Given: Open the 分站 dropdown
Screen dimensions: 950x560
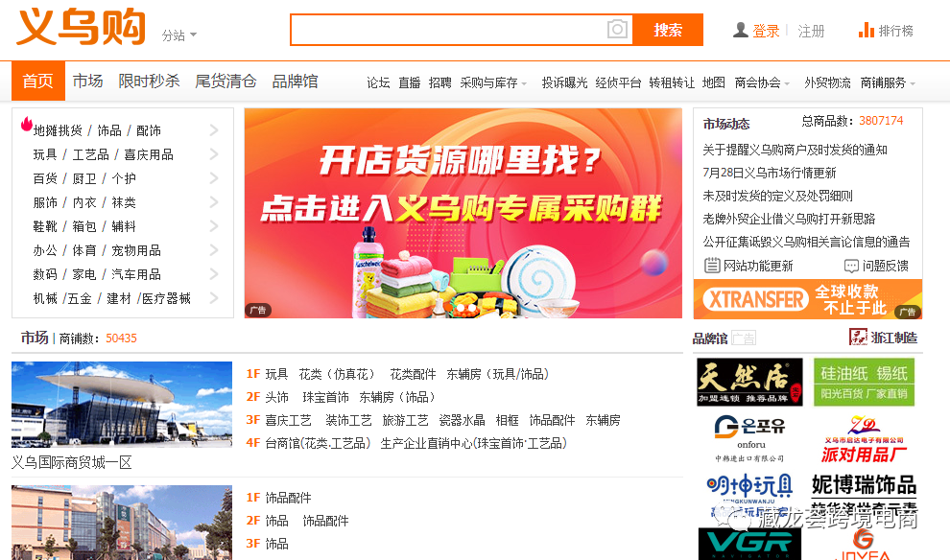Looking at the screenshot, I should [179, 35].
